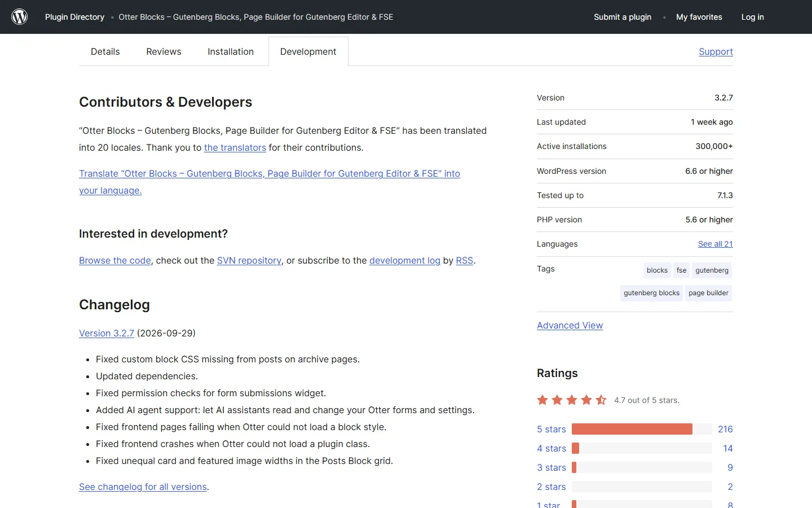The height and width of the screenshot is (508, 812).
Task: Switch to the Reviews tab
Action: click(164, 51)
